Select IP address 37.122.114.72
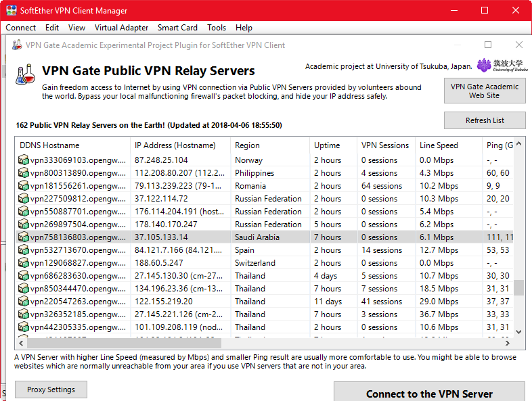The width and height of the screenshot is (532, 401). click(x=161, y=199)
